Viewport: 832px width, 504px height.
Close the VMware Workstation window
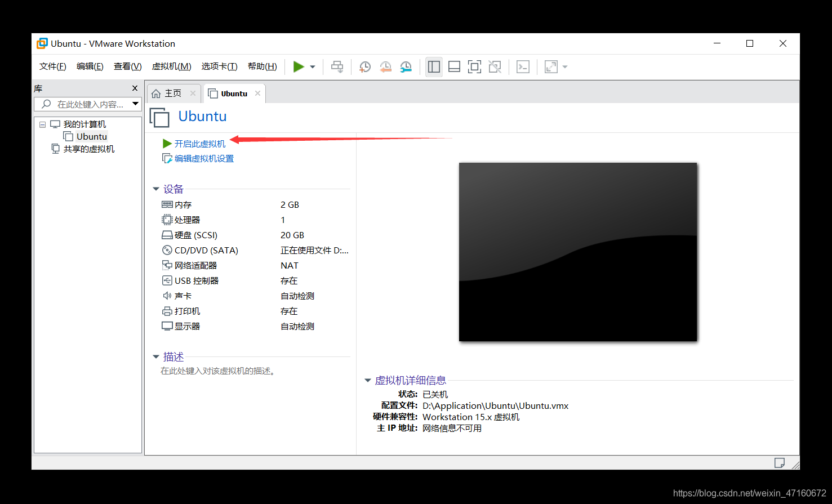[783, 43]
